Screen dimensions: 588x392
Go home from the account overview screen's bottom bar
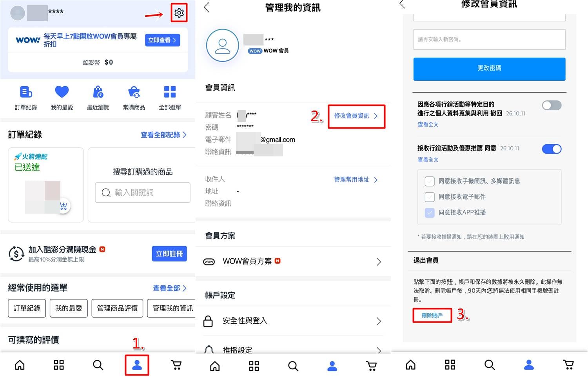tap(20, 365)
